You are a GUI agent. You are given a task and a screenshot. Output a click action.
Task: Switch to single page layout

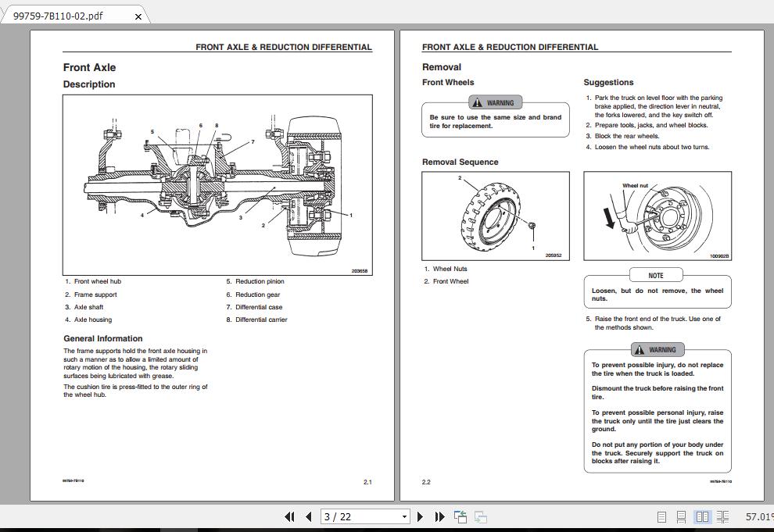[661, 516]
